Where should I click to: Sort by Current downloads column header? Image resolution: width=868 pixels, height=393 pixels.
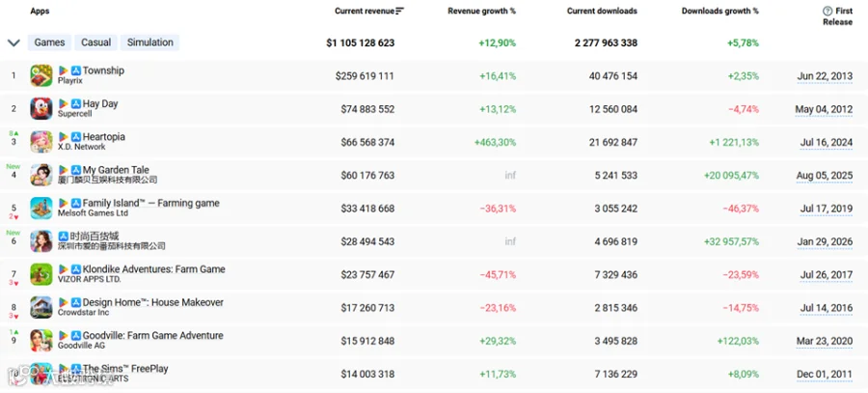tap(602, 11)
